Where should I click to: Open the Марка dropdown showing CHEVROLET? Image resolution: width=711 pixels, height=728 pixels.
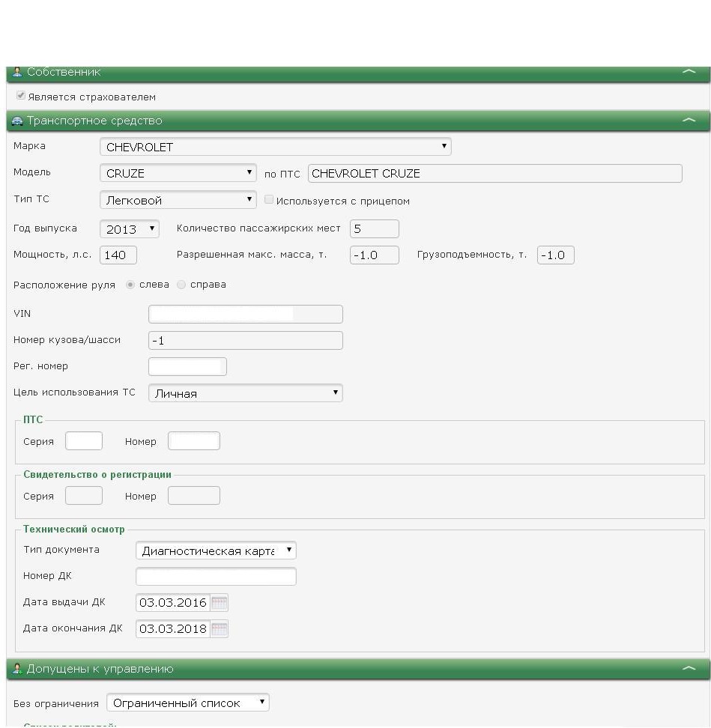276,147
